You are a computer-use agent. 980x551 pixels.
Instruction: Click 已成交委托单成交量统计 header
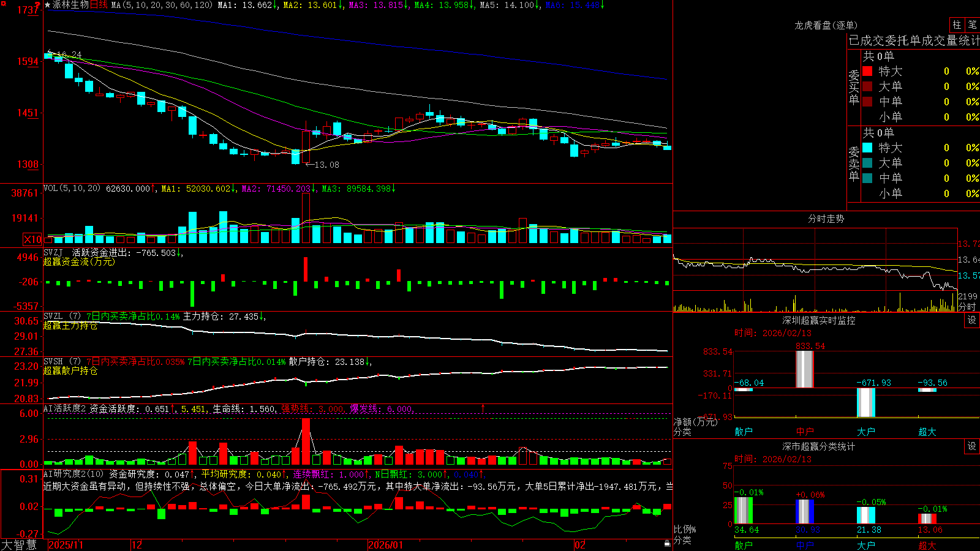(914, 40)
